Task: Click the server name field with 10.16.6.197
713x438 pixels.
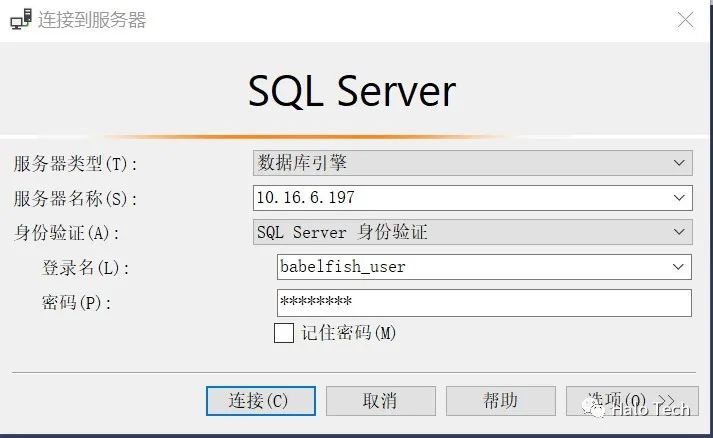Action: click(472, 198)
